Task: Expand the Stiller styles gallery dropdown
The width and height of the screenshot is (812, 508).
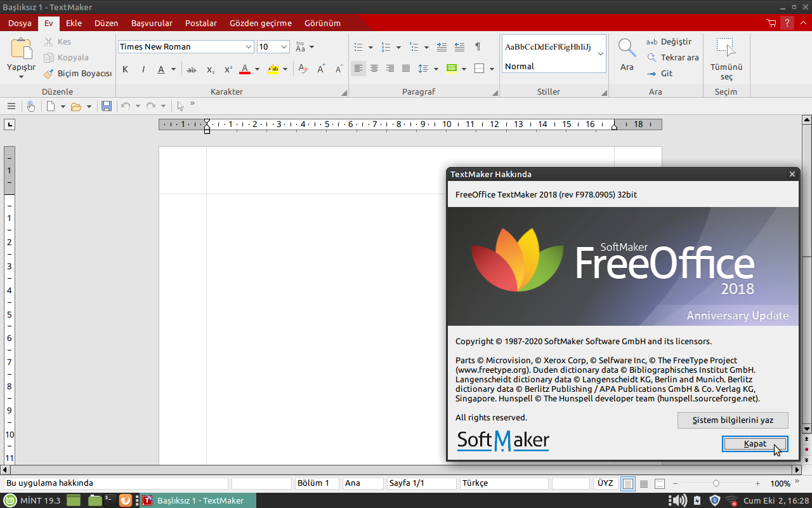Action: [601, 54]
